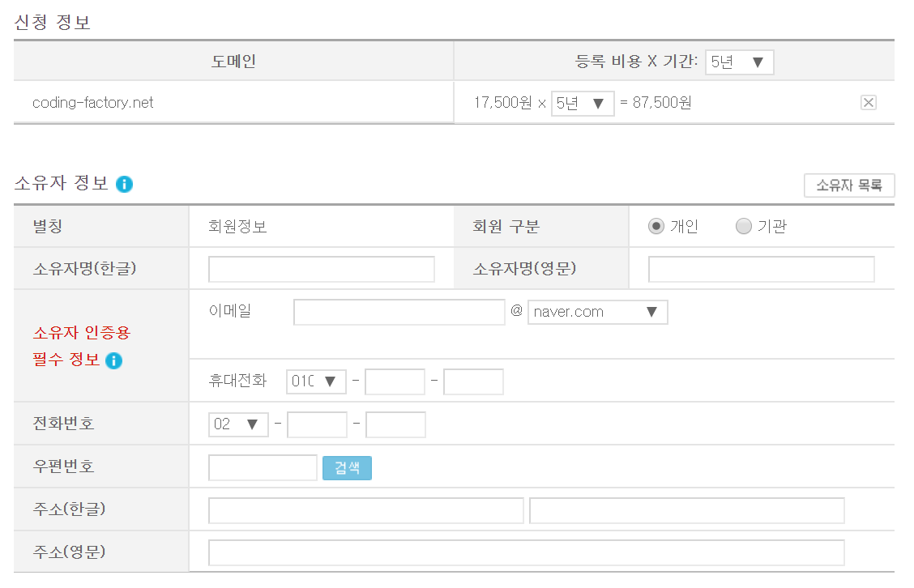Click the email ID input field
Image resolution: width=914 pixels, height=588 pixels.
tap(399, 312)
